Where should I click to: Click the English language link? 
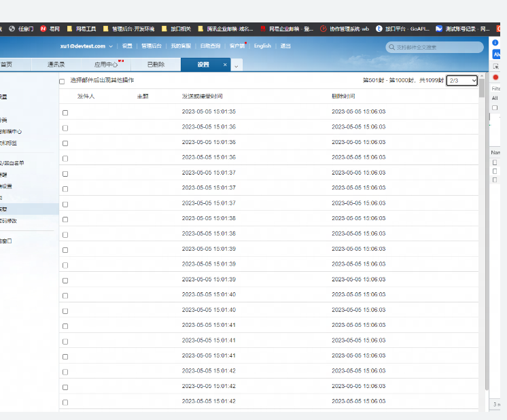click(262, 46)
